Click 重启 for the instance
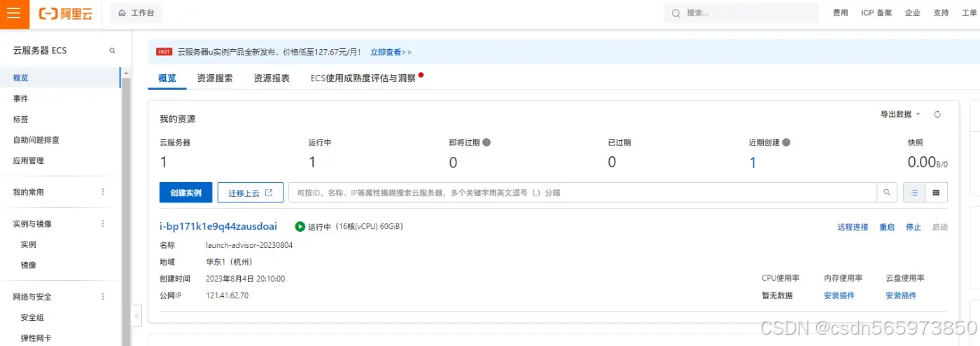980x346 pixels. tap(887, 227)
